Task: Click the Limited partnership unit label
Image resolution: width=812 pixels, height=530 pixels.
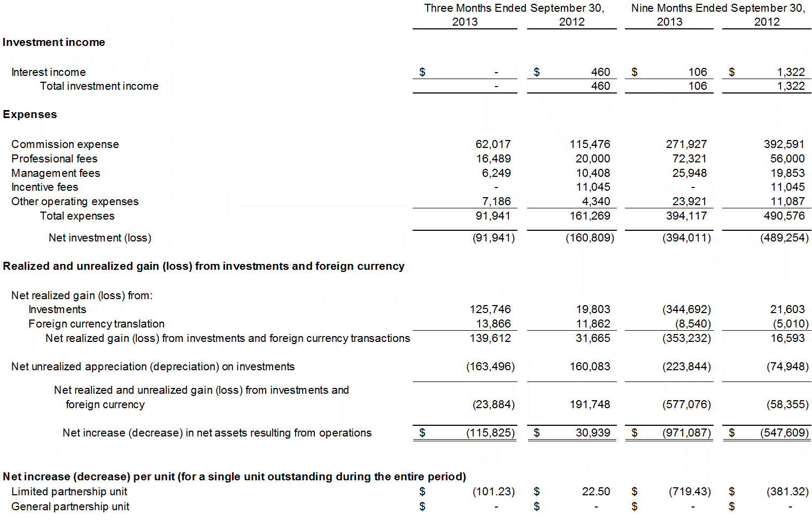Action: 69,492
